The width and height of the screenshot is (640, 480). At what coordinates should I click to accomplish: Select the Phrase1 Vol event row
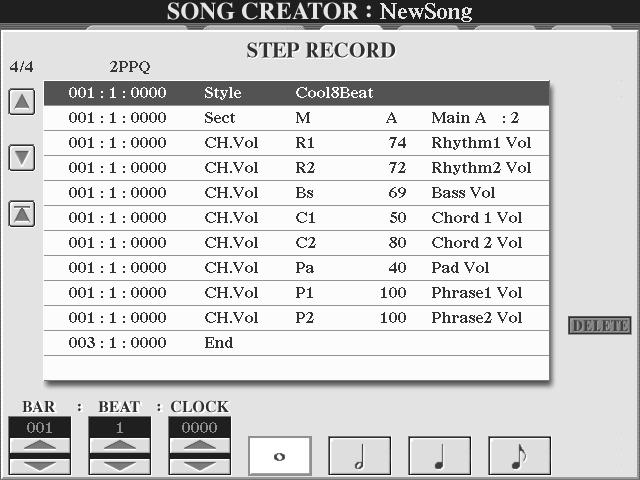coord(297,293)
